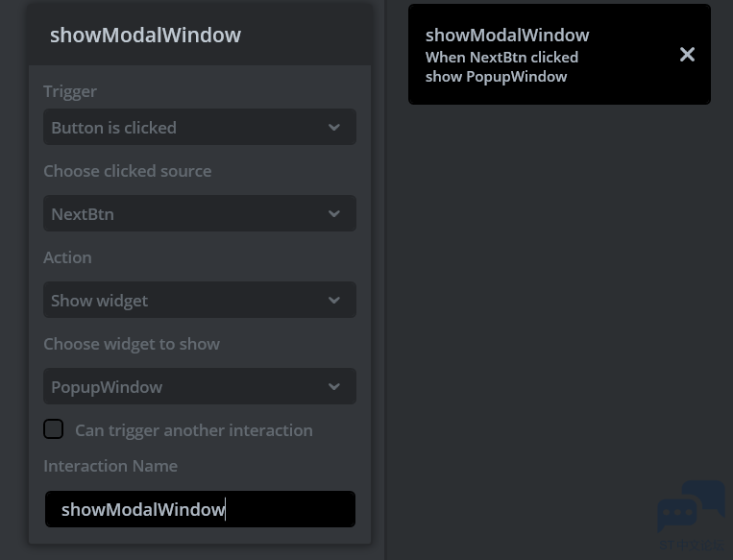Click the chevron arrow beside 'Show widget'
This screenshot has width=733, height=560.
[334, 301]
